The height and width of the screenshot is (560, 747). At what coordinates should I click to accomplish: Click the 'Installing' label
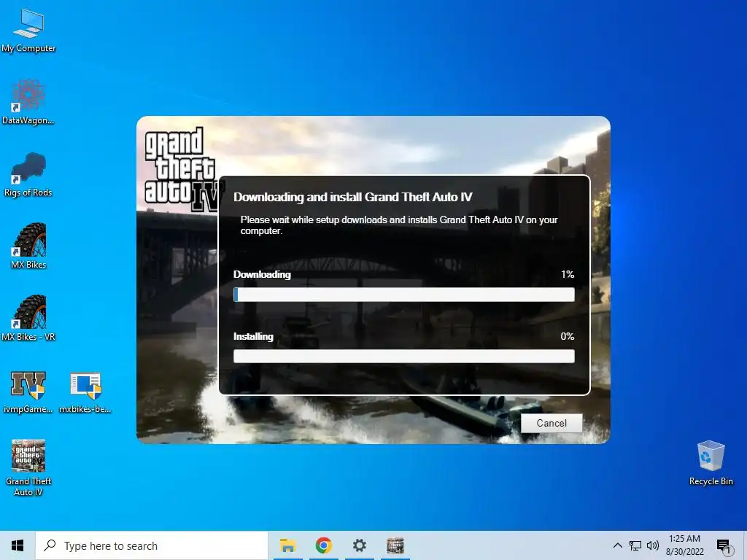(x=253, y=337)
